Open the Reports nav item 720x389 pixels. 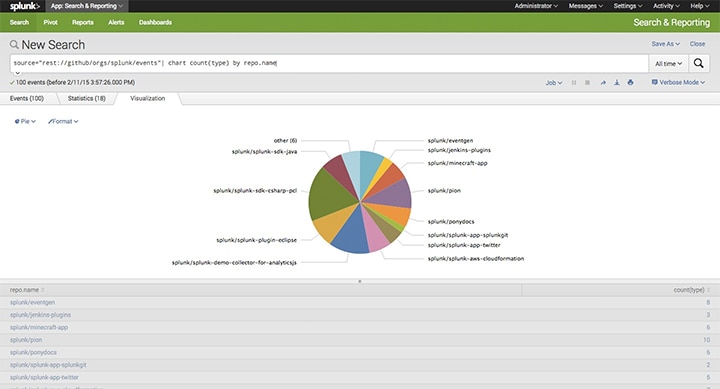click(83, 23)
